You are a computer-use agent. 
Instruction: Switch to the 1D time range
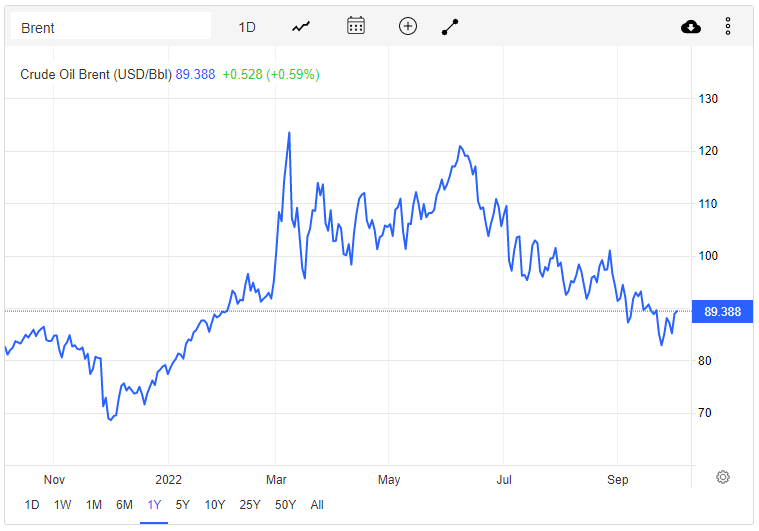point(32,505)
